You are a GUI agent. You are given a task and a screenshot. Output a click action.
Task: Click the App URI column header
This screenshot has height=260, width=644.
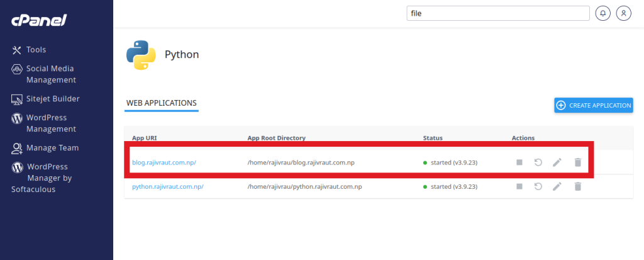coord(144,138)
